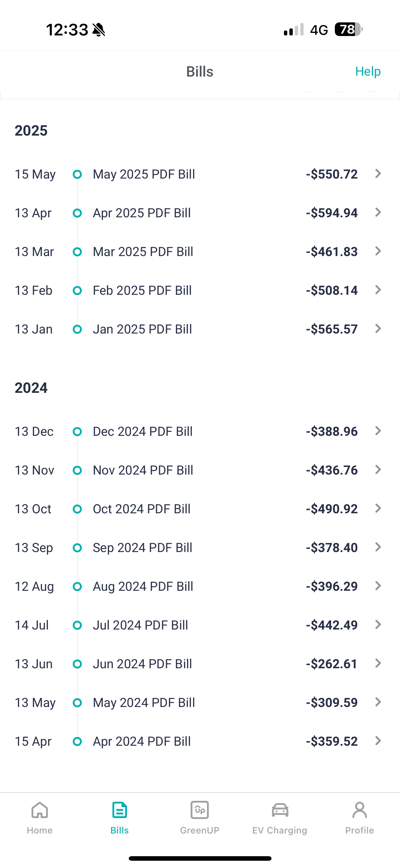Screen dimensions: 400x868
Task: Expand the Dec 2024 bill chevron
Action: pyautogui.click(x=378, y=431)
